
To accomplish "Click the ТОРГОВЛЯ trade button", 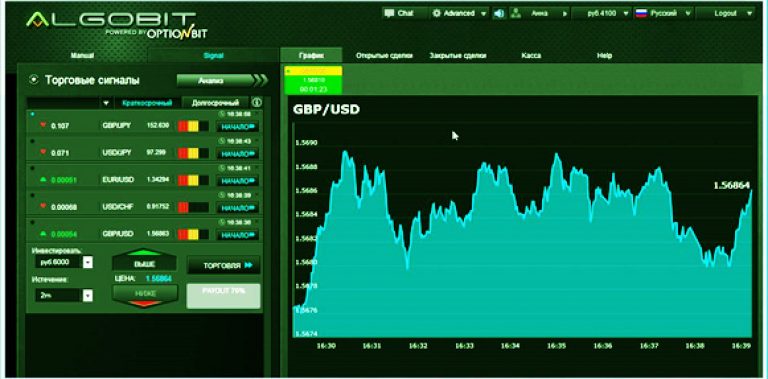I will [x=224, y=265].
